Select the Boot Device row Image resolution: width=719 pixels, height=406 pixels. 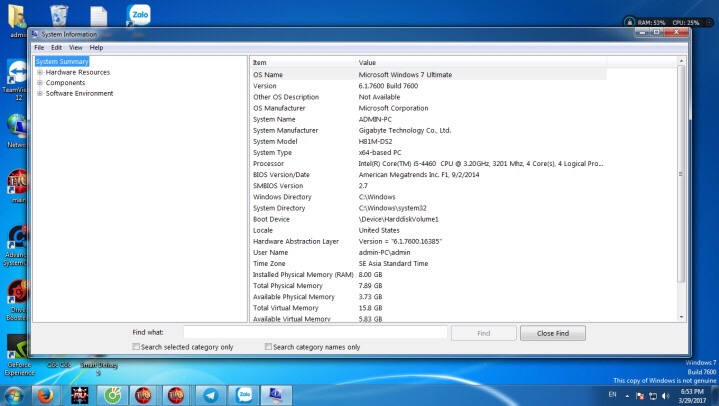[428, 219]
